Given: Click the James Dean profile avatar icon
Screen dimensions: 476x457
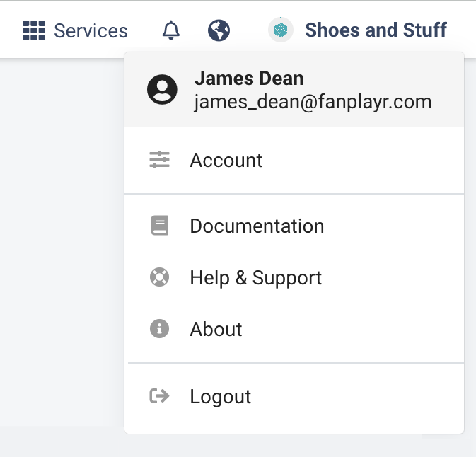Looking at the screenshot, I should pyautogui.click(x=162, y=90).
